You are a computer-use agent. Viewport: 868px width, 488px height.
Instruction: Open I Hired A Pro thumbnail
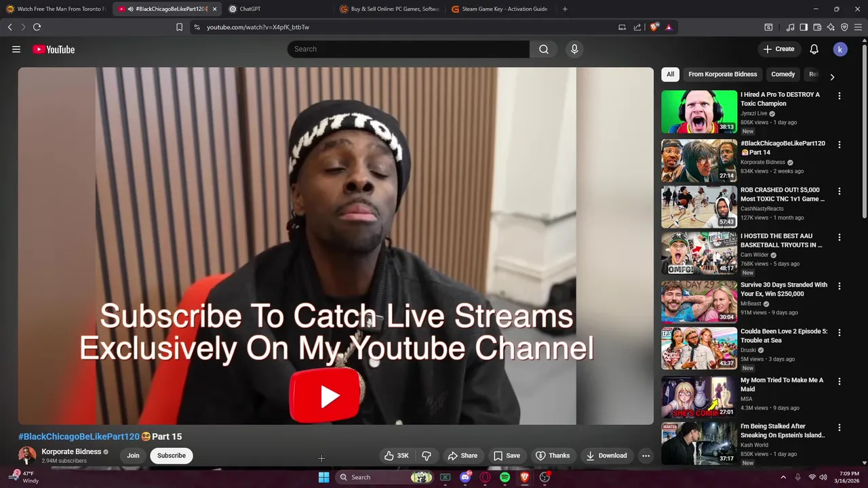699,112
